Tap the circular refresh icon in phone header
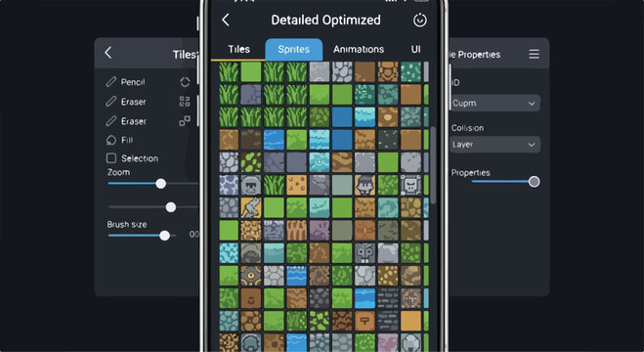Viewport: 644px width, 352px height. [x=420, y=20]
